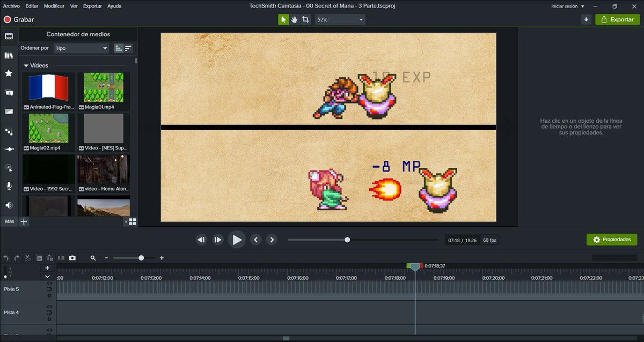Click the download icon next to Exportar

tap(587, 19)
